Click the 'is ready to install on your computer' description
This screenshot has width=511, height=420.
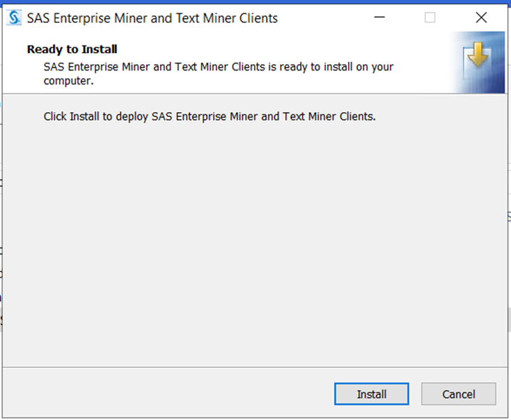click(219, 74)
